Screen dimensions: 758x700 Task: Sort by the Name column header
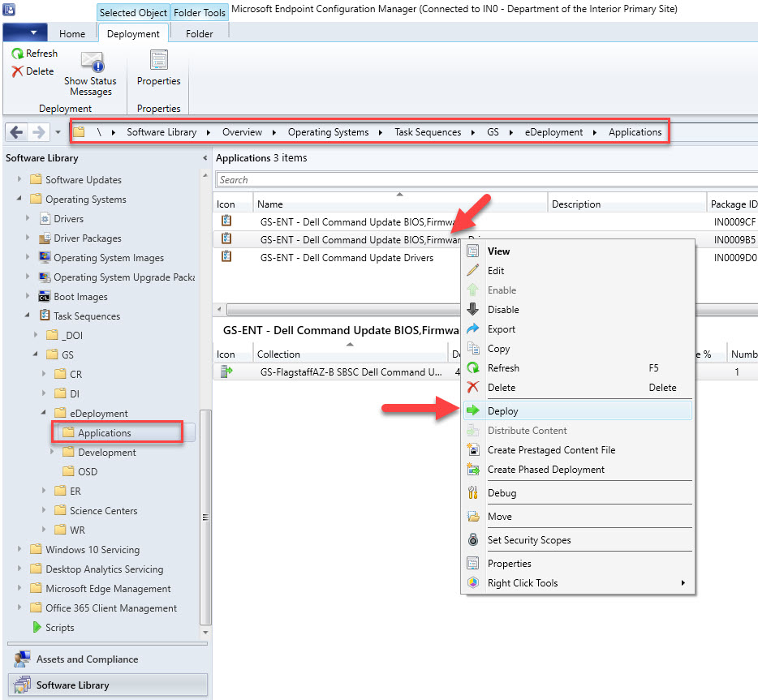(x=400, y=204)
